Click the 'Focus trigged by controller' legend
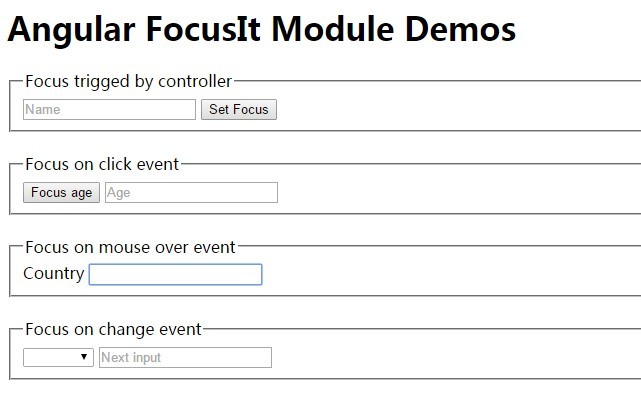Image resolution: width=641 pixels, height=395 pixels. (x=128, y=81)
